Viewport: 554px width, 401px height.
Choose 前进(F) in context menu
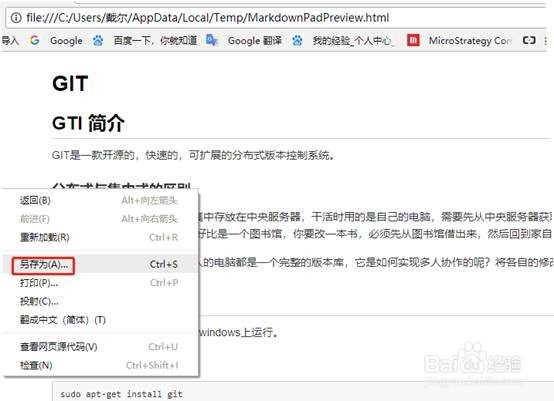101,219
